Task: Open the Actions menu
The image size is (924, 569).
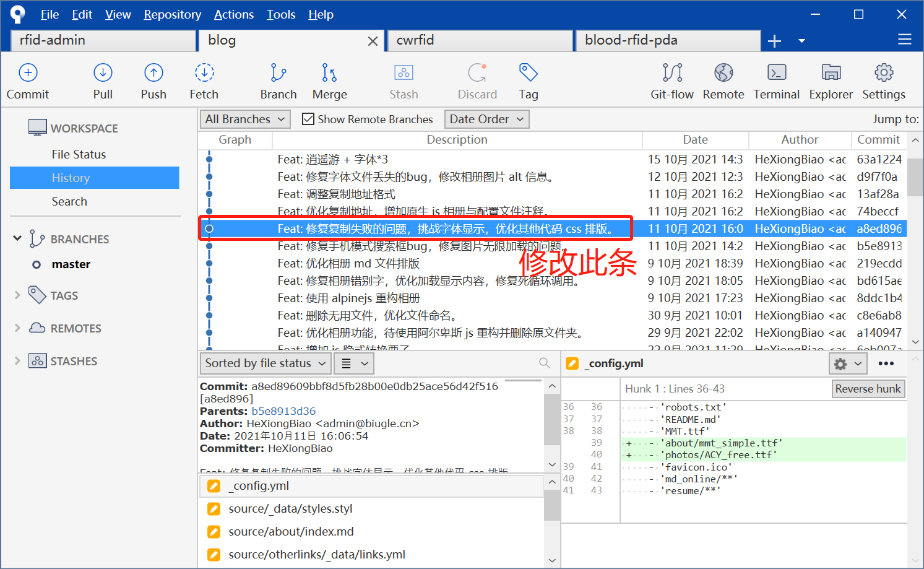Action: click(x=233, y=14)
